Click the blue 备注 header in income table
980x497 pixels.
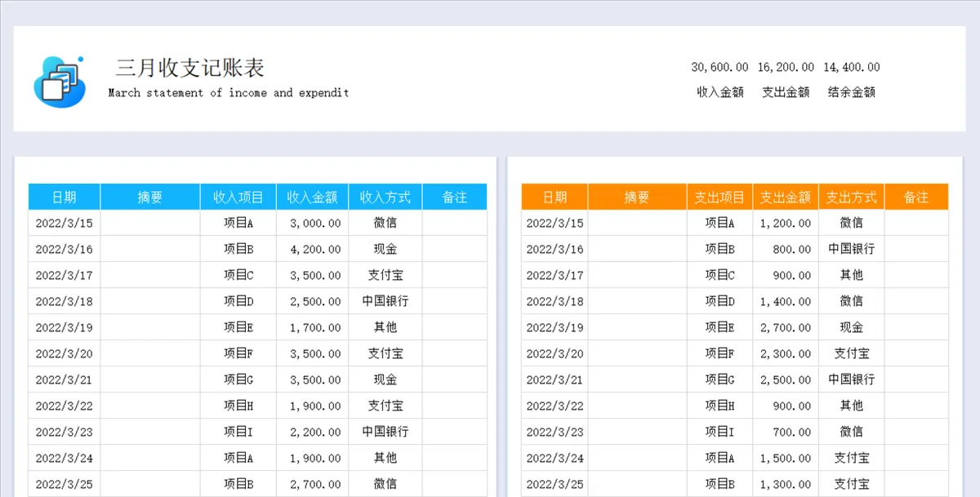pos(455,197)
